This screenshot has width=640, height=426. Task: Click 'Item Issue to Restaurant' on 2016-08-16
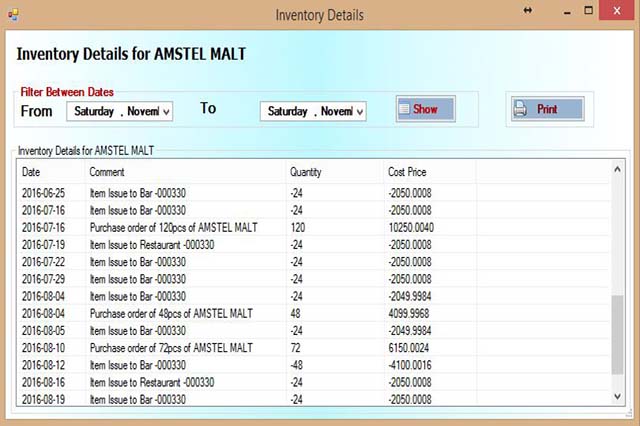point(152,382)
